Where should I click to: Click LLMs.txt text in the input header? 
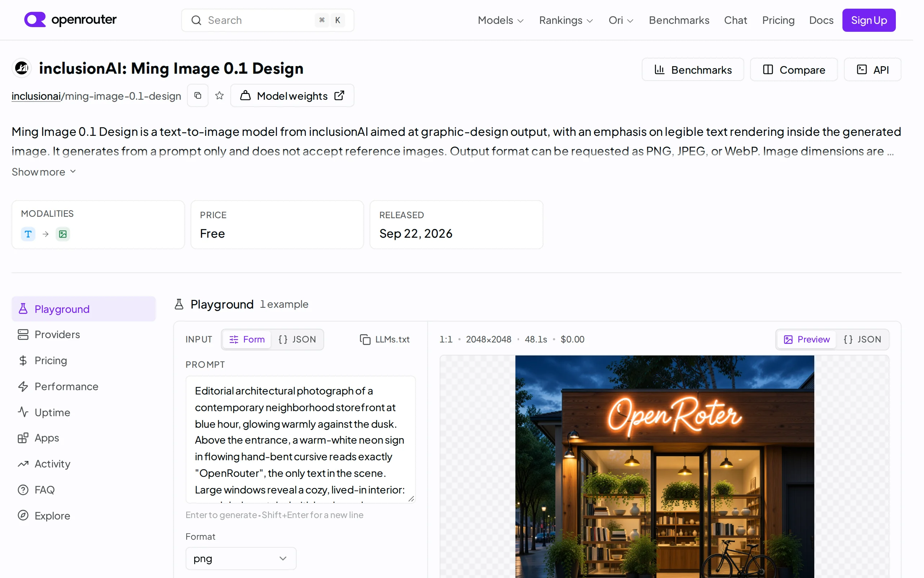click(x=392, y=340)
